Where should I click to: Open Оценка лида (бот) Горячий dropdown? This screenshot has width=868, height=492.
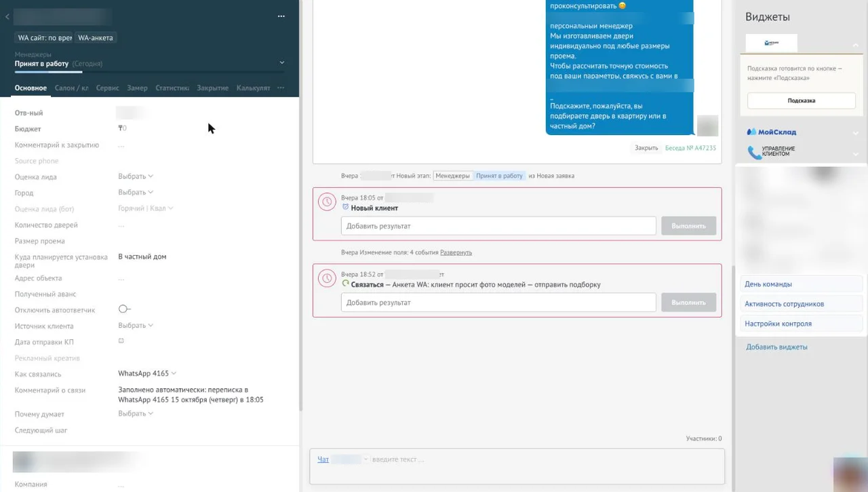tap(146, 208)
